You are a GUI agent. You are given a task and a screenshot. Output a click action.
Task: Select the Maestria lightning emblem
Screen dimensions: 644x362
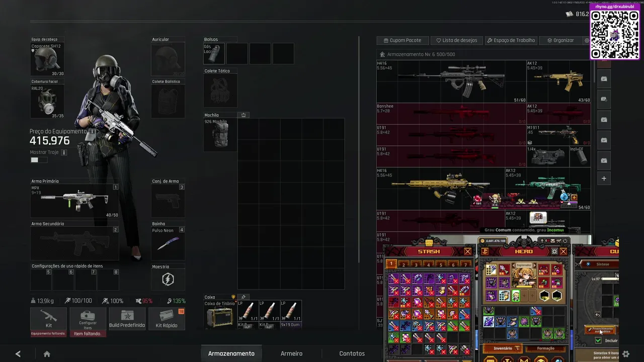pyautogui.click(x=168, y=279)
